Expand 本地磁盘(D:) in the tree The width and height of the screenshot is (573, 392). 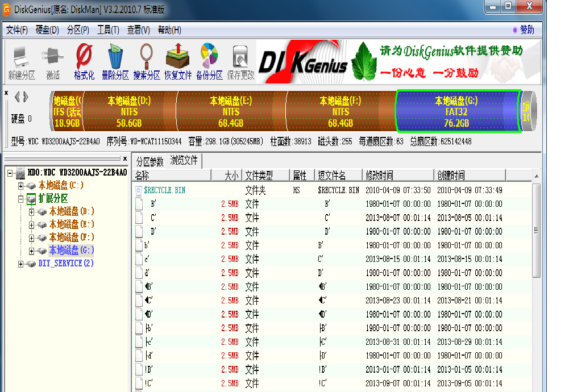click(x=31, y=212)
